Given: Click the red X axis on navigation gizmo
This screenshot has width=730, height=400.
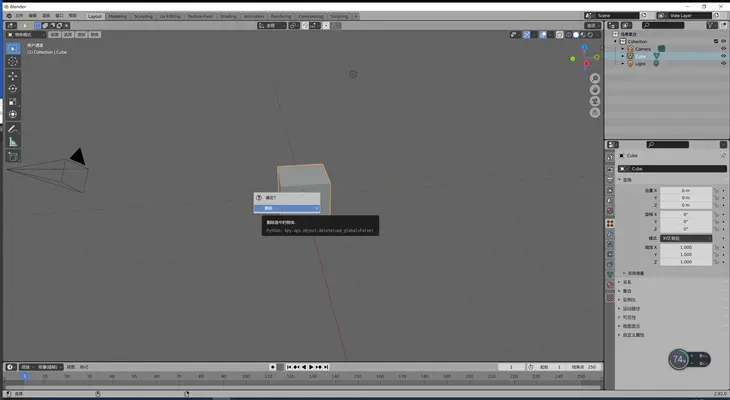Looking at the screenshot, I should click(x=586, y=64).
